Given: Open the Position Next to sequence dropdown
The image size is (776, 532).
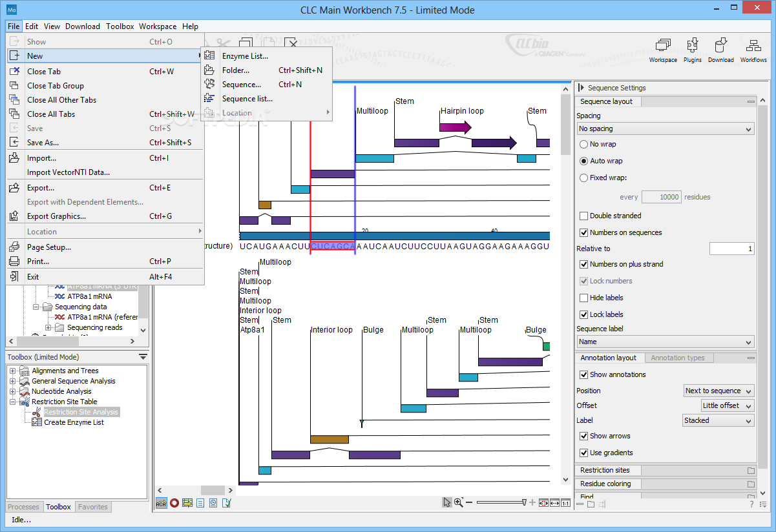Looking at the screenshot, I should tap(718, 391).
